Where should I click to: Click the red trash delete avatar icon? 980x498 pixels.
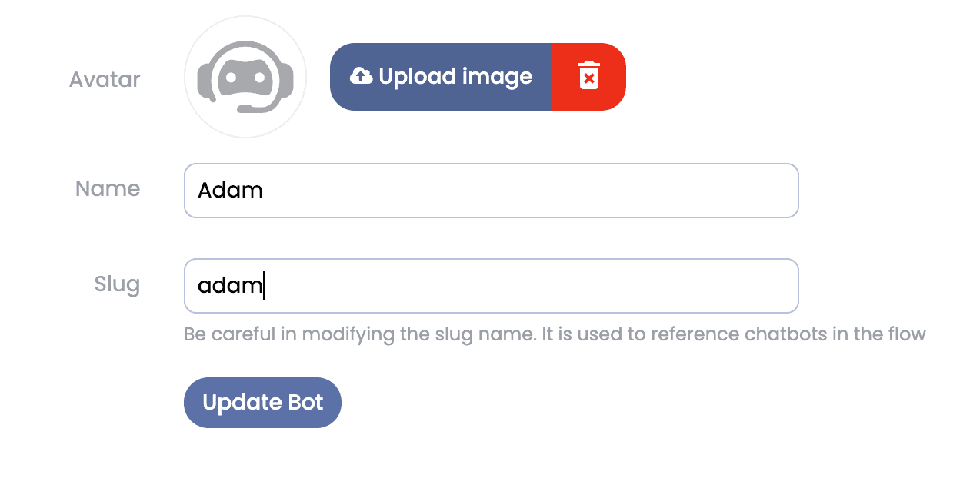pos(588,76)
